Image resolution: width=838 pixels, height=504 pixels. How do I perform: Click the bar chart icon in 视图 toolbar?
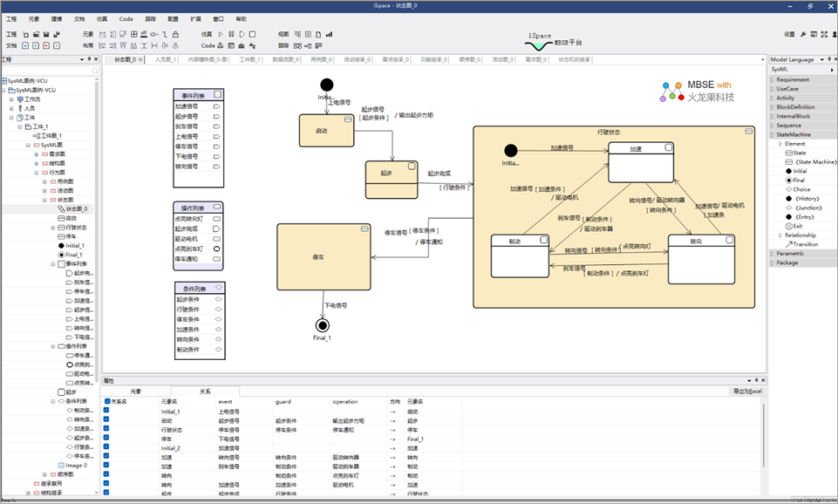[x=329, y=34]
